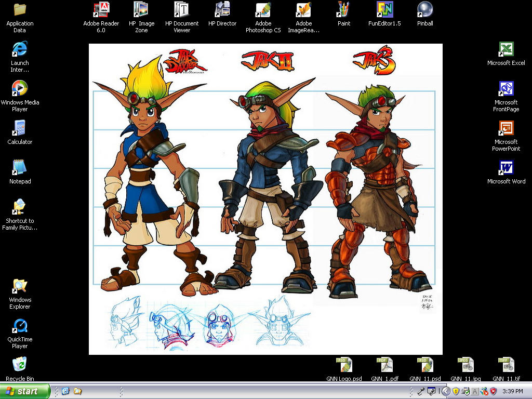Image resolution: width=532 pixels, height=399 pixels.
Task: Select the Microsoft Excel shortcut
Action: click(x=506, y=54)
